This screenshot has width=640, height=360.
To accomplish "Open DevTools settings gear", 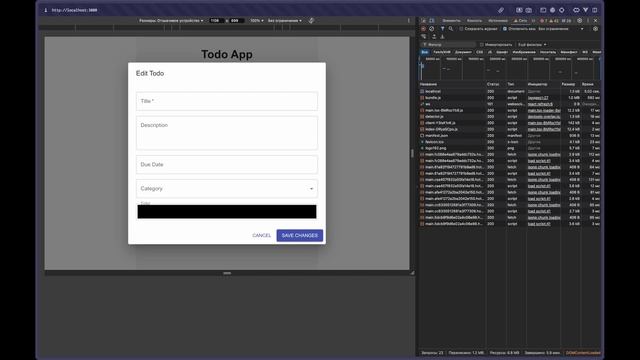I will click(580, 20).
